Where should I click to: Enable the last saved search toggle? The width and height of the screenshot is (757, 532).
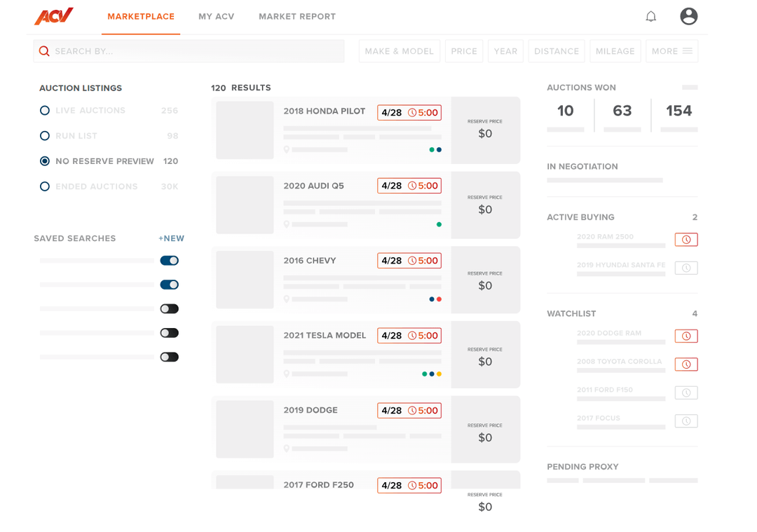pos(169,357)
